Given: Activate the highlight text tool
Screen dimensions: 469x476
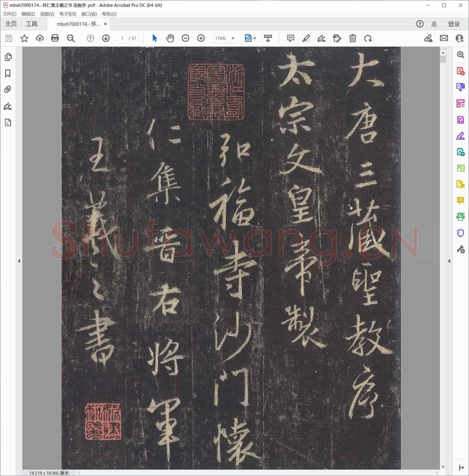Looking at the screenshot, I should click(306, 38).
